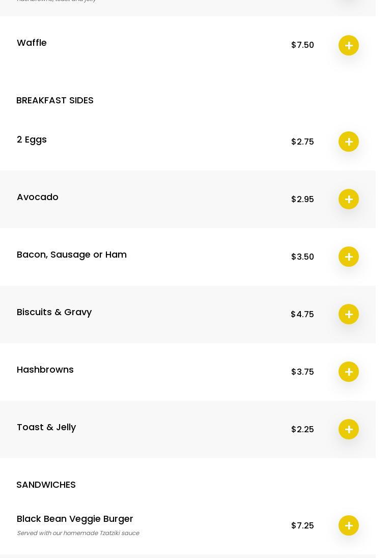This screenshot has height=558, width=392.
Task: Click the Tzatziki sauce description text
Action: coord(78,533)
